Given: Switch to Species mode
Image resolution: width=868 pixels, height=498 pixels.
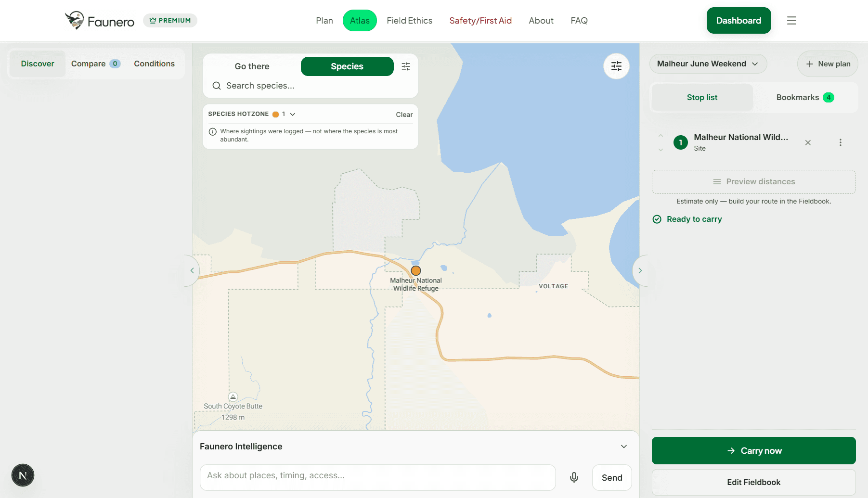Looking at the screenshot, I should tap(347, 66).
